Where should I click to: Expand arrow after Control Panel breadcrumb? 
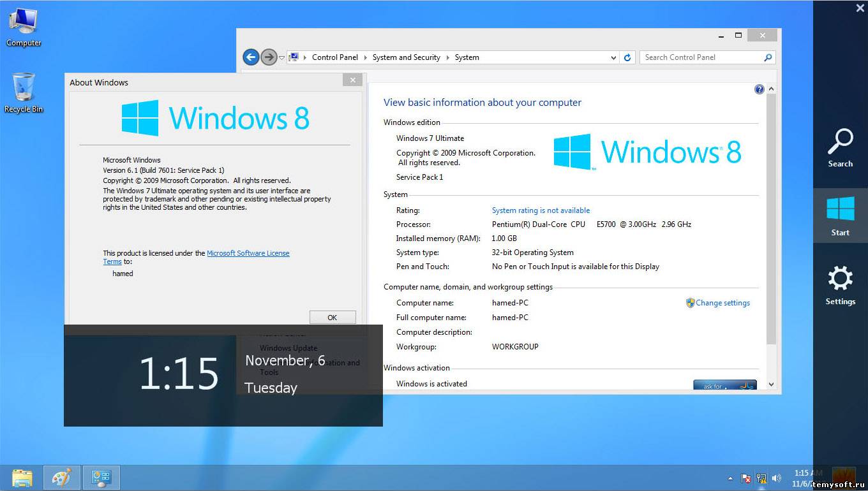pyautogui.click(x=366, y=57)
